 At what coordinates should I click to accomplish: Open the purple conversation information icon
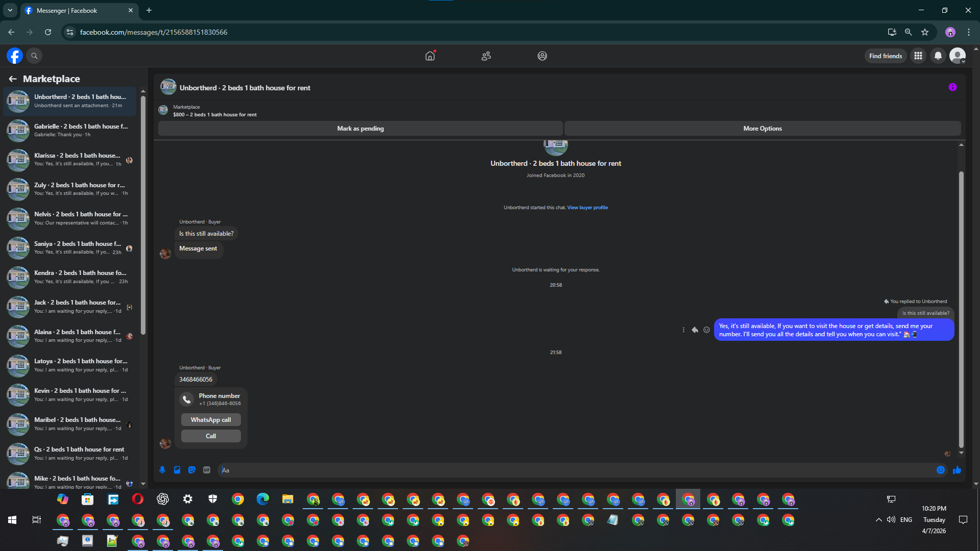[x=952, y=87]
